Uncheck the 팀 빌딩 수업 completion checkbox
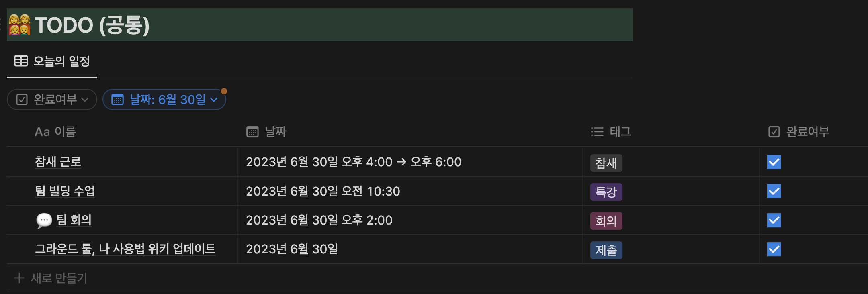The image size is (868, 294). (774, 191)
